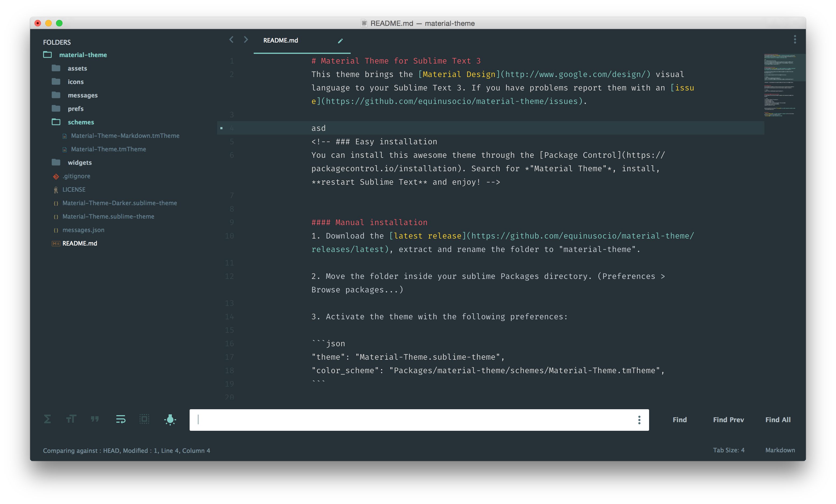Expand the widgets folder
This screenshot has width=836, height=504.
[80, 162]
